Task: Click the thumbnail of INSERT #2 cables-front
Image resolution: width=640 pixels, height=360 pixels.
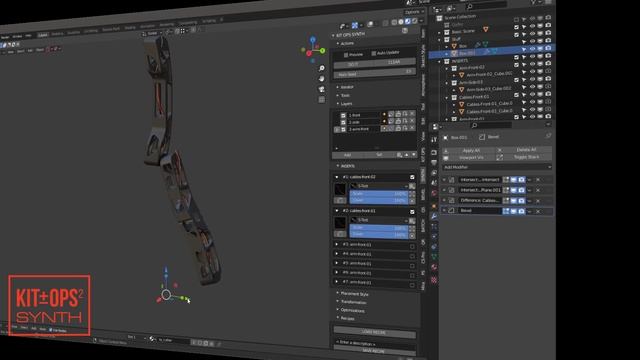Action: [x=340, y=223]
